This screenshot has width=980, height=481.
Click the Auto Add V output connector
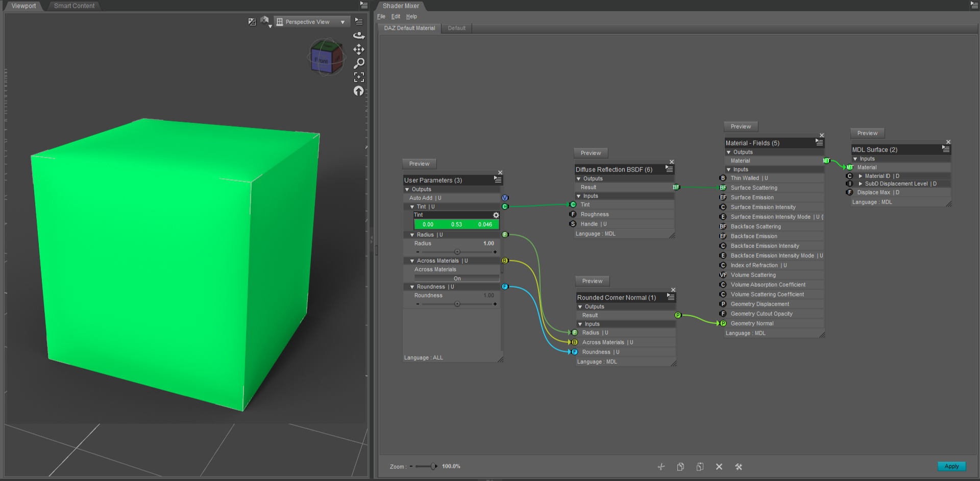tap(505, 198)
